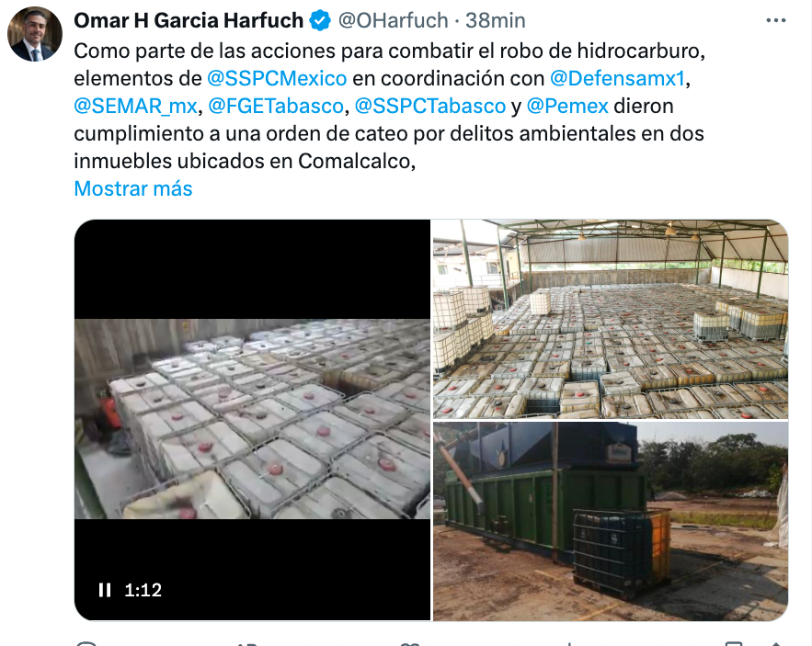Viewport: 812px width, 646px height.
Task: Open the @Defensamx1 mention
Action: 617,78
